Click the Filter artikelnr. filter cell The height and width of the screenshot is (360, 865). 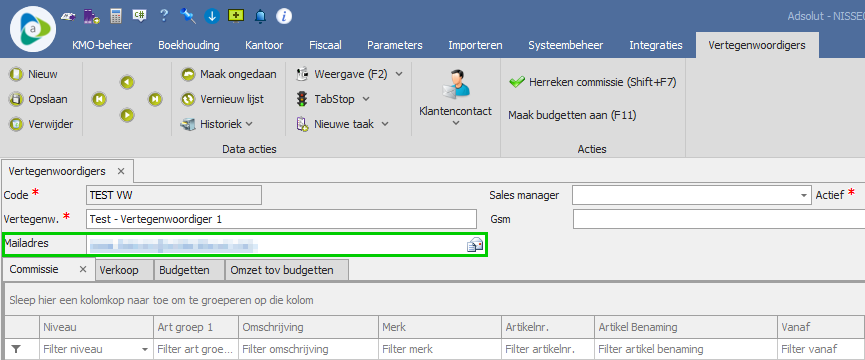point(548,349)
